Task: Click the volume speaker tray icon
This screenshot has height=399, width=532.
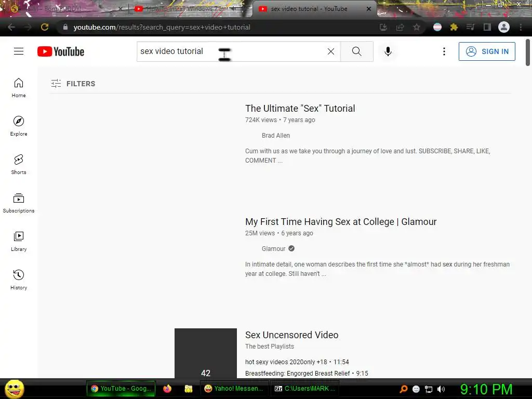Action: click(x=441, y=389)
